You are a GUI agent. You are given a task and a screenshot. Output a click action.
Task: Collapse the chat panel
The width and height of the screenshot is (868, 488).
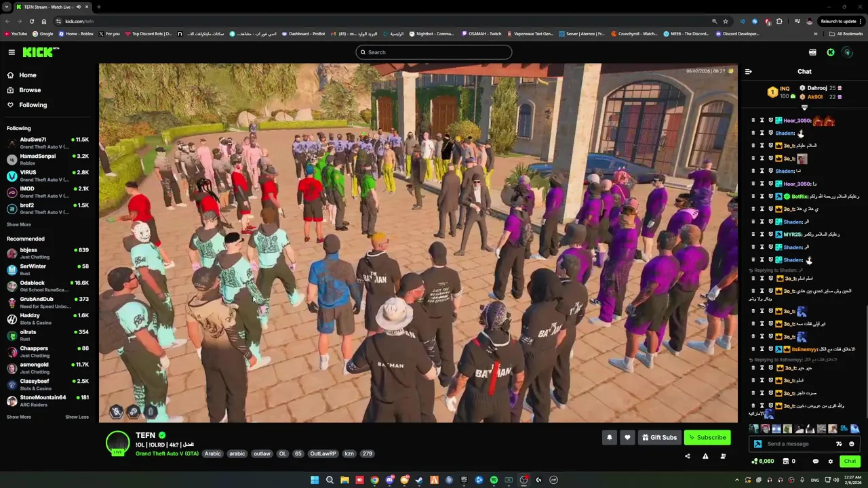(748, 71)
